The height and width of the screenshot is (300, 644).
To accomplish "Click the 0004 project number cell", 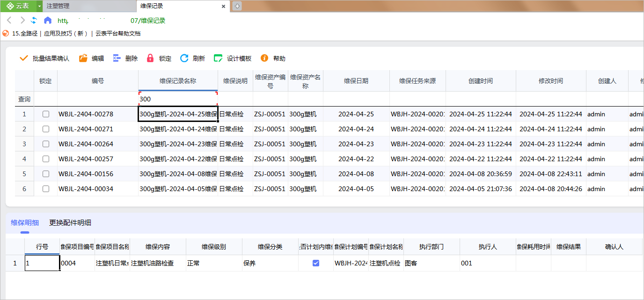I will 77,263.
